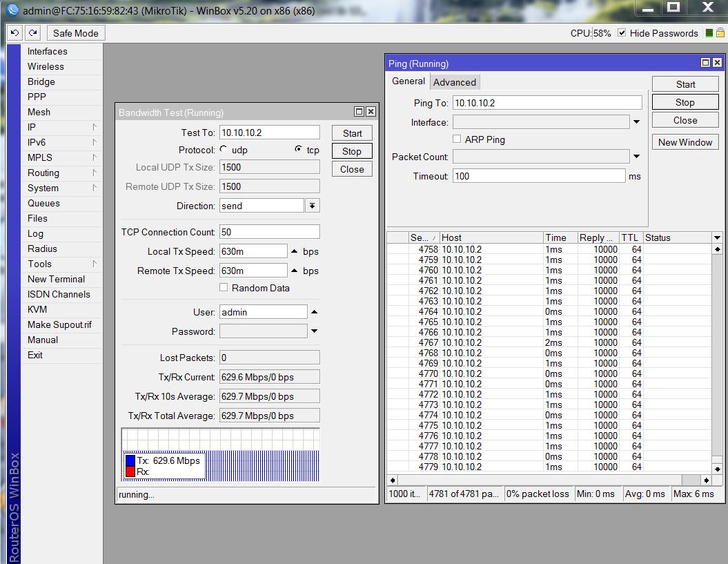This screenshot has width=728, height=564.
Task: Open the Tools submenu
Action: click(x=61, y=264)
